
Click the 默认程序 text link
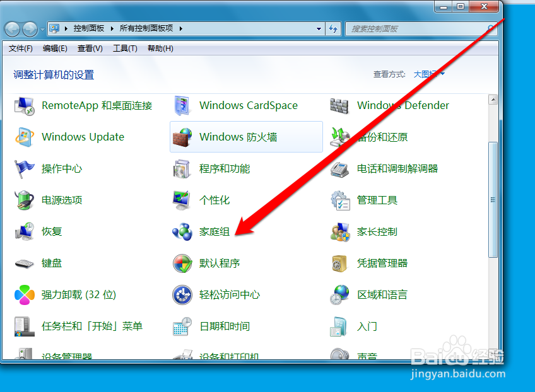pyautogui.click(x=220, y=263)
